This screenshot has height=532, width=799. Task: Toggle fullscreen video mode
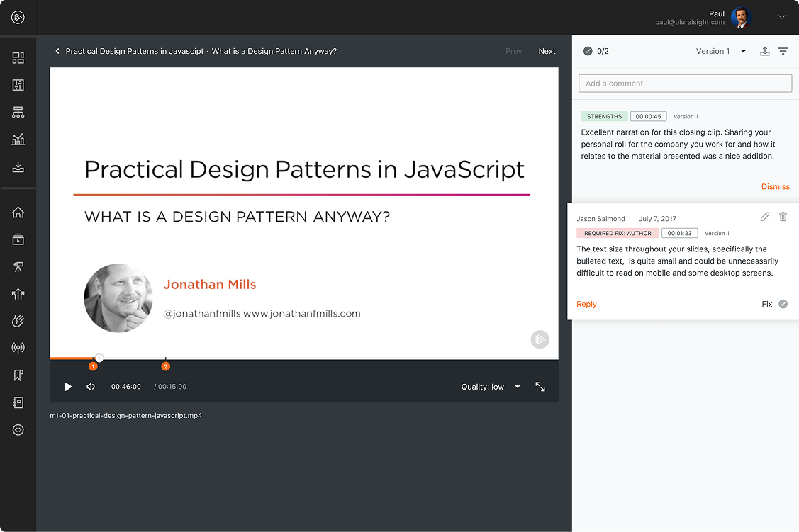tap(540, 387)
